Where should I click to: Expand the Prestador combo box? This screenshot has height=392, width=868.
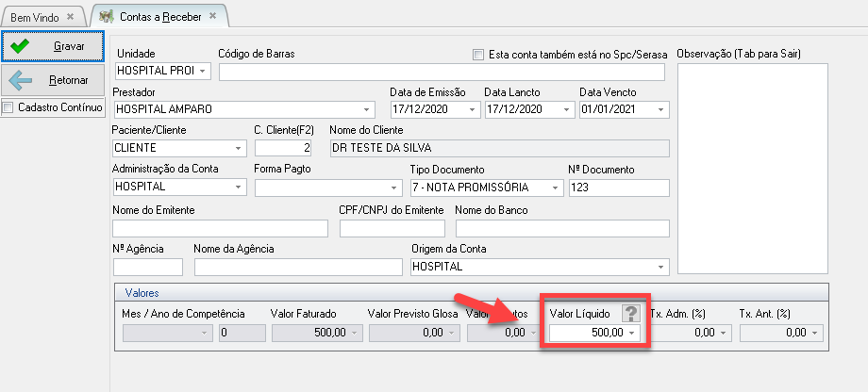(x=367, y=109)
